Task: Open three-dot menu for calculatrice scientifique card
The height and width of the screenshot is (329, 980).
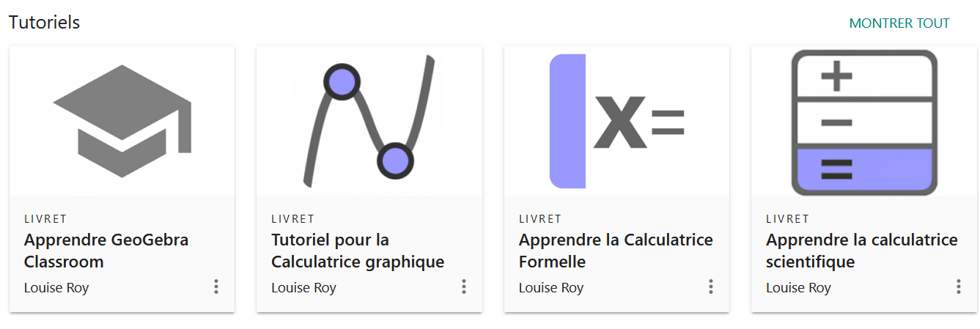Action: [958, 287]
